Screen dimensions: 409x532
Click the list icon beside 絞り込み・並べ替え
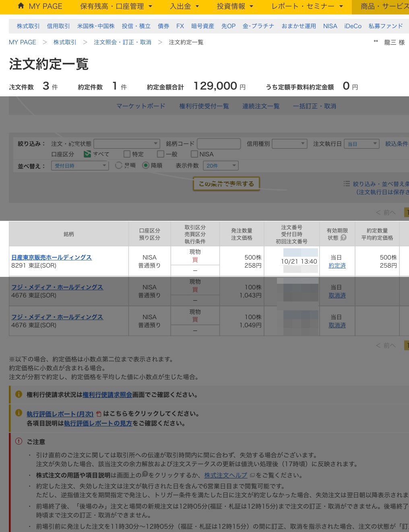347,184
